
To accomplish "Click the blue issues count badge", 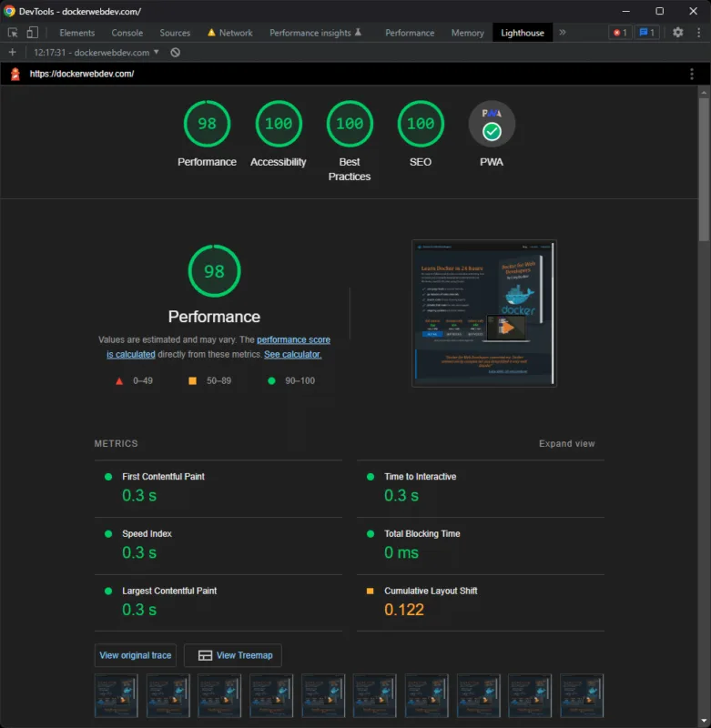I will click(x=646, y=33).
